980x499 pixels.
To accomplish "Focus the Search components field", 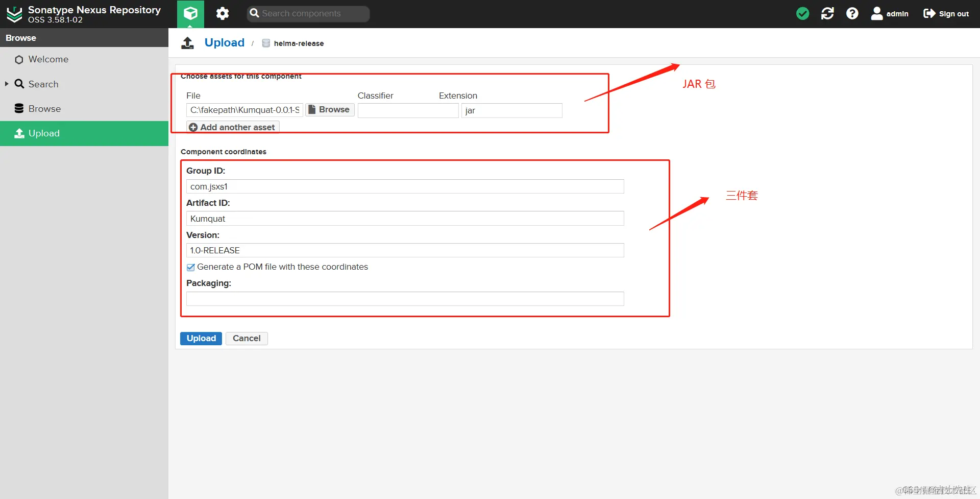I will point(308,14).
